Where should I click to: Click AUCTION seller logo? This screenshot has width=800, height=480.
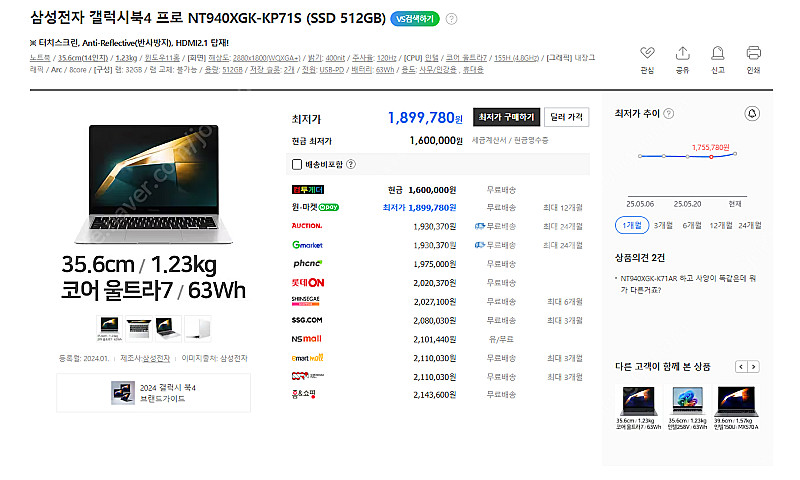pyautogui.click(x=306, y=226)
